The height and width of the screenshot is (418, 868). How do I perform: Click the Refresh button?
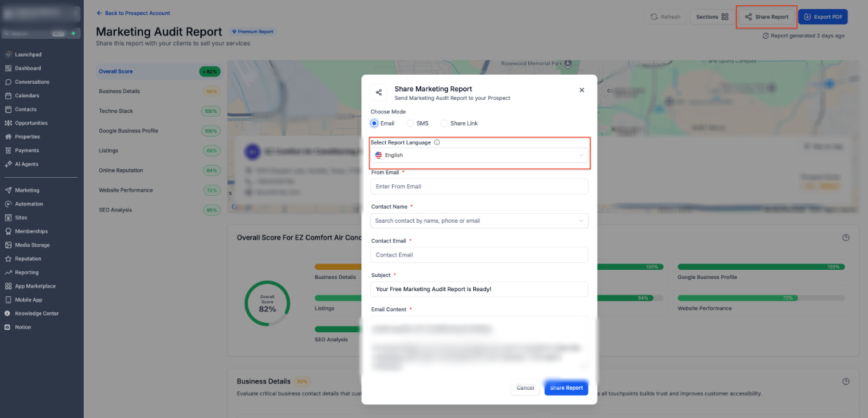point(665,17)
